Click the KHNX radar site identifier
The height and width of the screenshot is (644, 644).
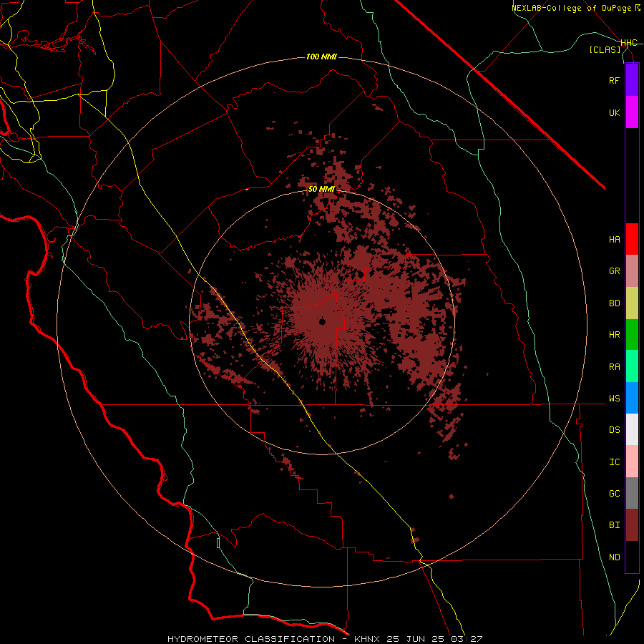pyautogui.click(x=368, y=639)
